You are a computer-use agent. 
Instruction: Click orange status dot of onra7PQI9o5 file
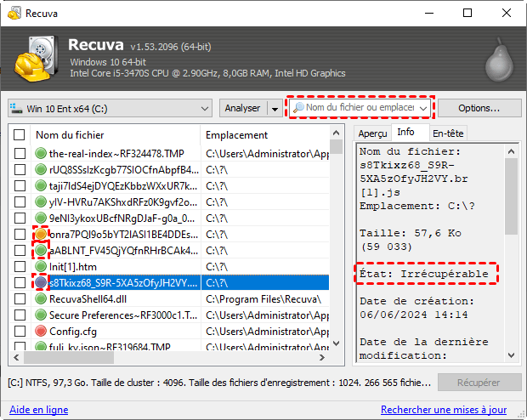point(41,234)
